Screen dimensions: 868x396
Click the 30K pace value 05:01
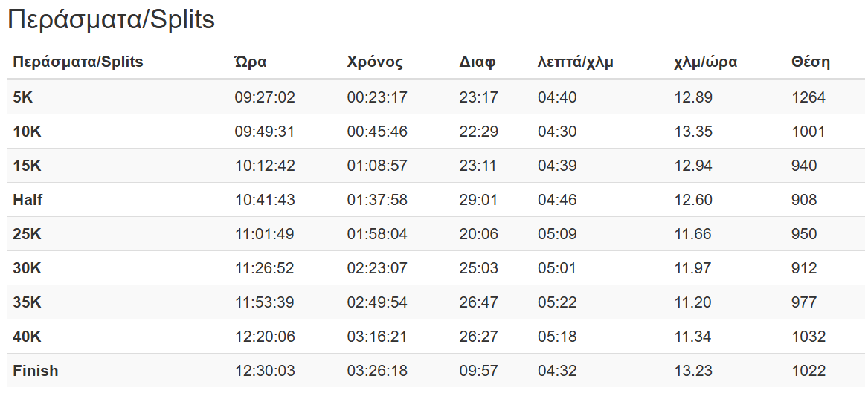(x=557, y=268)
